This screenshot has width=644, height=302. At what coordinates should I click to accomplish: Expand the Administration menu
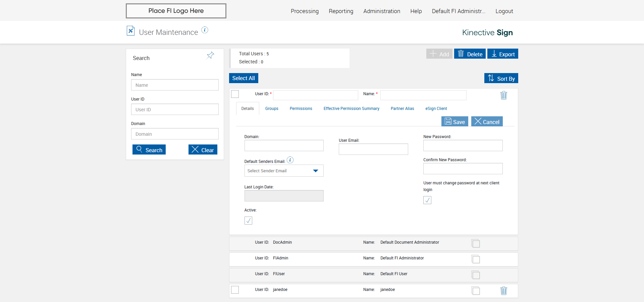point(382,11)
